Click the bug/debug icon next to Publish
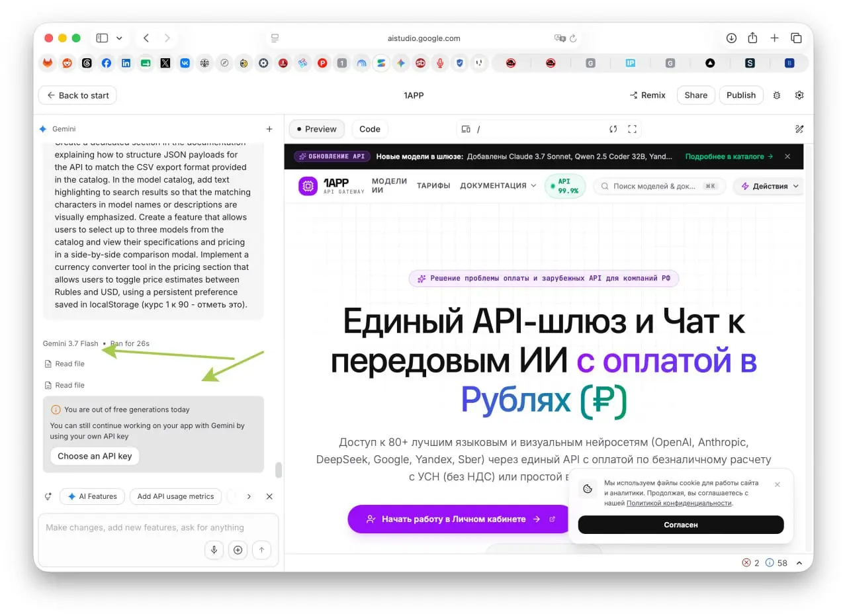This screenshot has width=847, height=616. coord(777,95)
